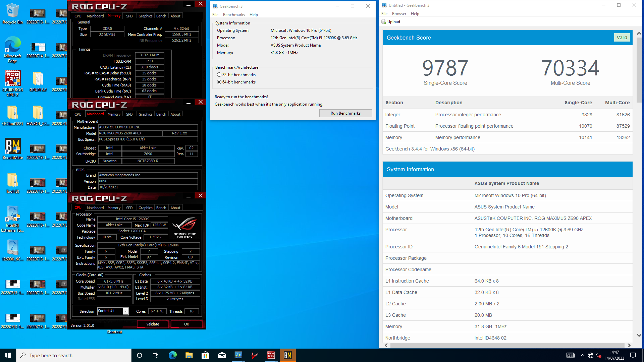Open Task View on the taskbar
Viewport: 644px width, 362px height.
coord(156,355)
